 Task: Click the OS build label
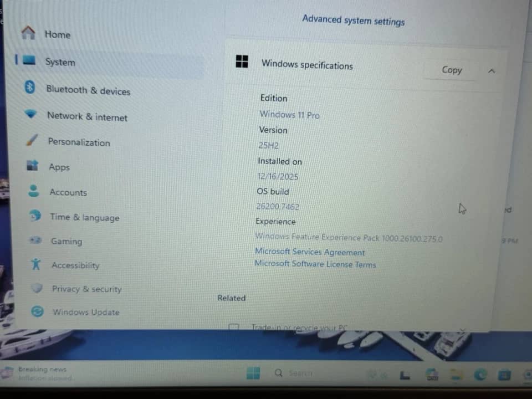click(x=273, y=191)
